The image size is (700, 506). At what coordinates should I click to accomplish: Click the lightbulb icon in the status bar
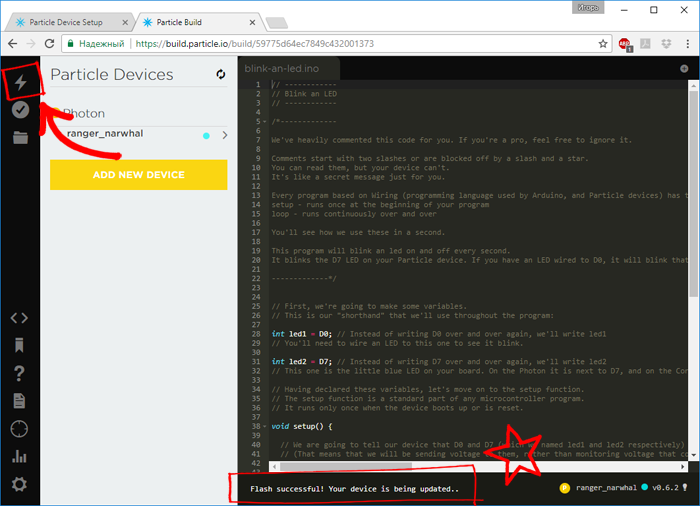click(685, 488)
